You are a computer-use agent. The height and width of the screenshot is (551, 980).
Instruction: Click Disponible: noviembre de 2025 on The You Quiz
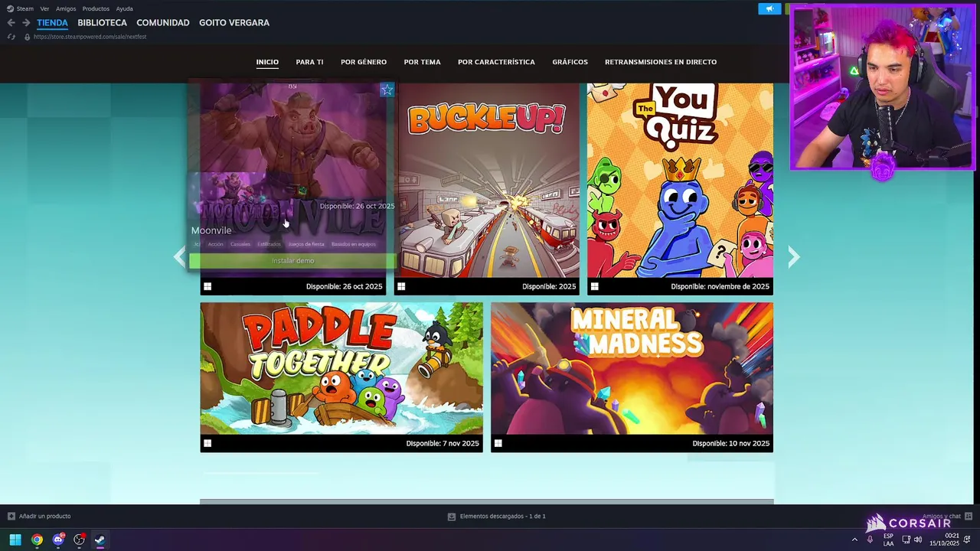point(720,287)
